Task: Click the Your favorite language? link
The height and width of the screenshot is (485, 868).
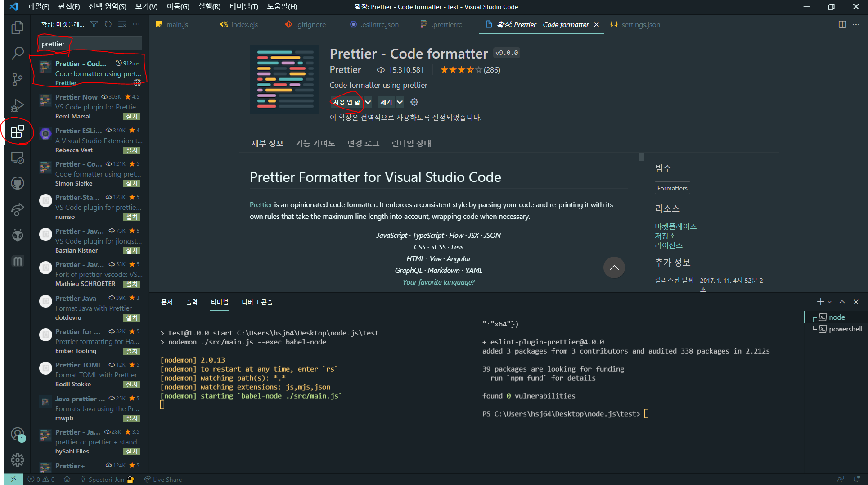Action: (438, 282)
